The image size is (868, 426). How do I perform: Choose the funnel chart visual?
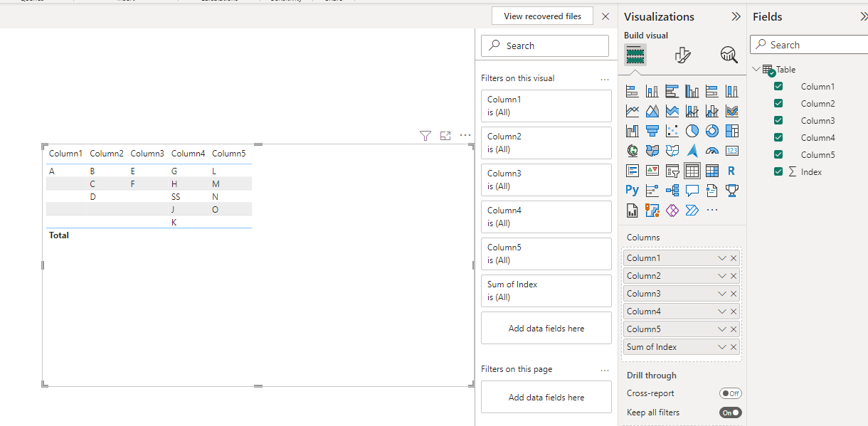coord(652,131)
